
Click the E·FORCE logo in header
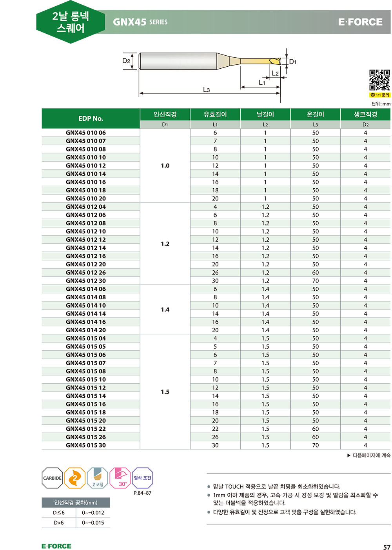pos(360,22)
